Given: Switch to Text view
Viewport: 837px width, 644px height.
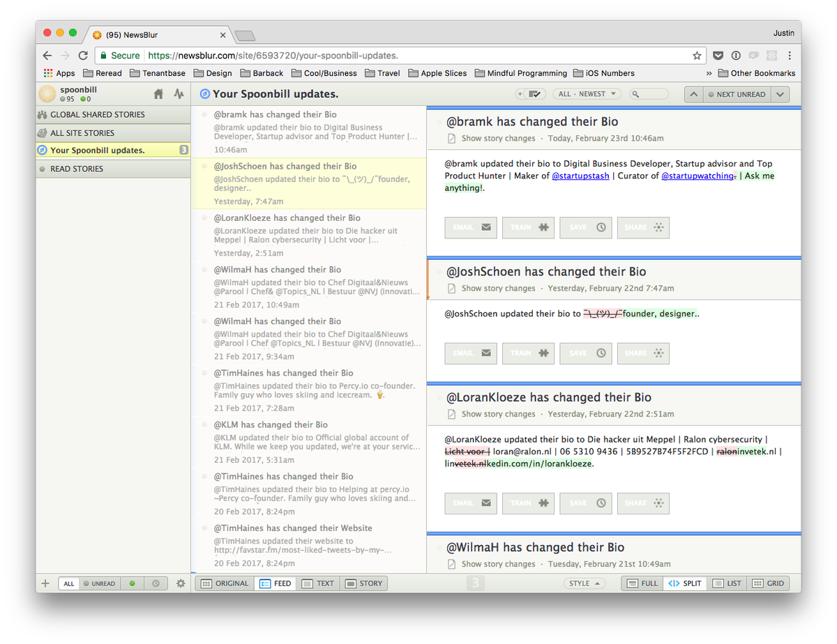Looking at the screenshot, I should (318, 583).
